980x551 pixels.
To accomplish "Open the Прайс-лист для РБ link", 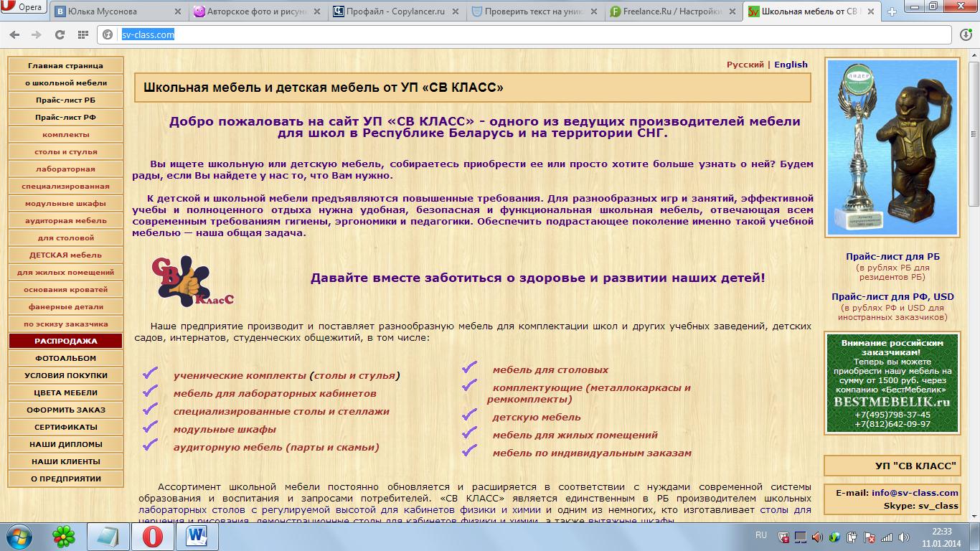I will (892, 256).
